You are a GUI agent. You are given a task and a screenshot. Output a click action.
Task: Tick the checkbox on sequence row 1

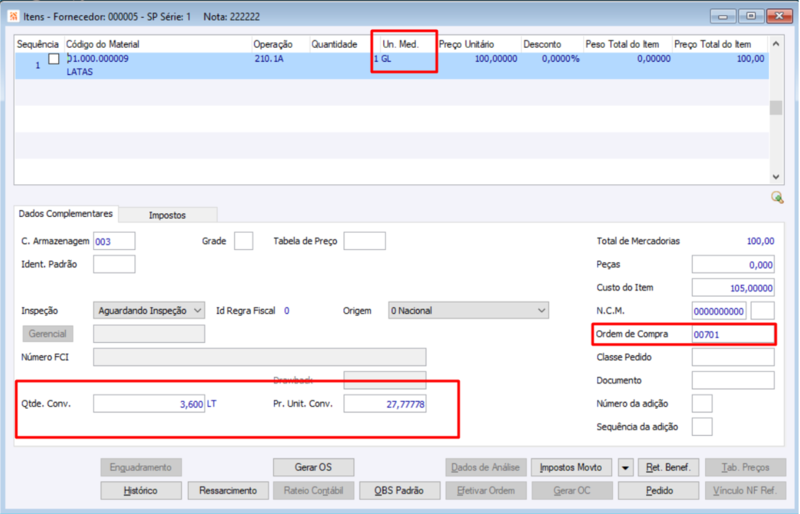pos(54,59)
